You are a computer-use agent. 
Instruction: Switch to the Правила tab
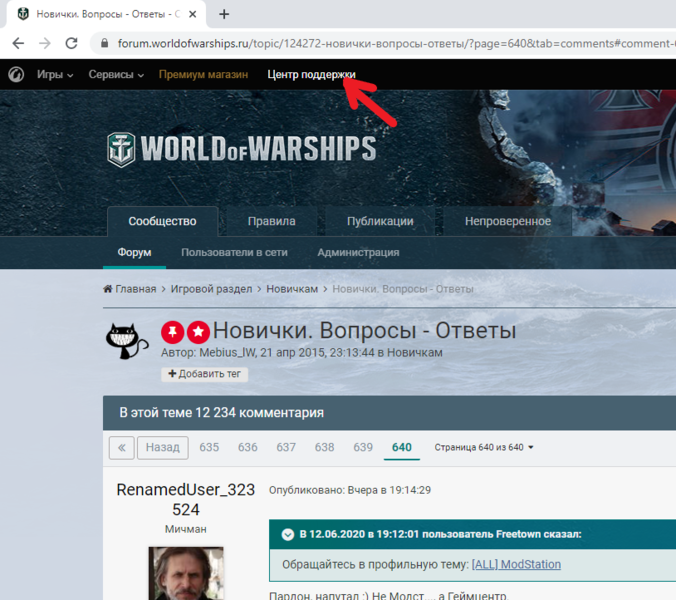[271, 221]
